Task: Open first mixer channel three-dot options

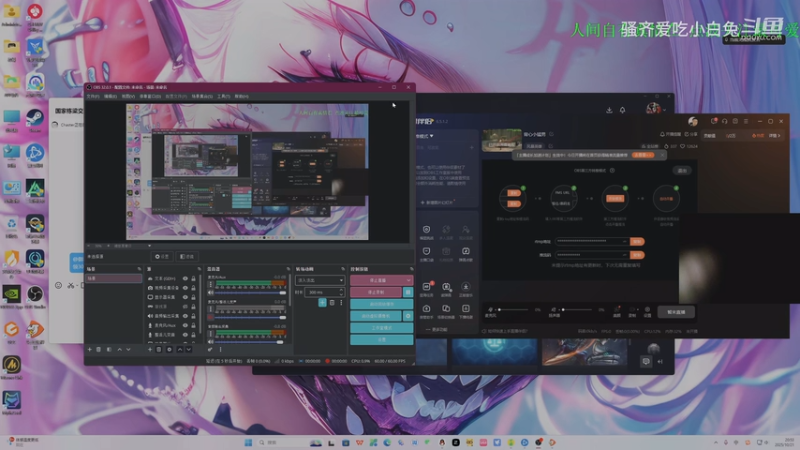Action: coord(211,285)
